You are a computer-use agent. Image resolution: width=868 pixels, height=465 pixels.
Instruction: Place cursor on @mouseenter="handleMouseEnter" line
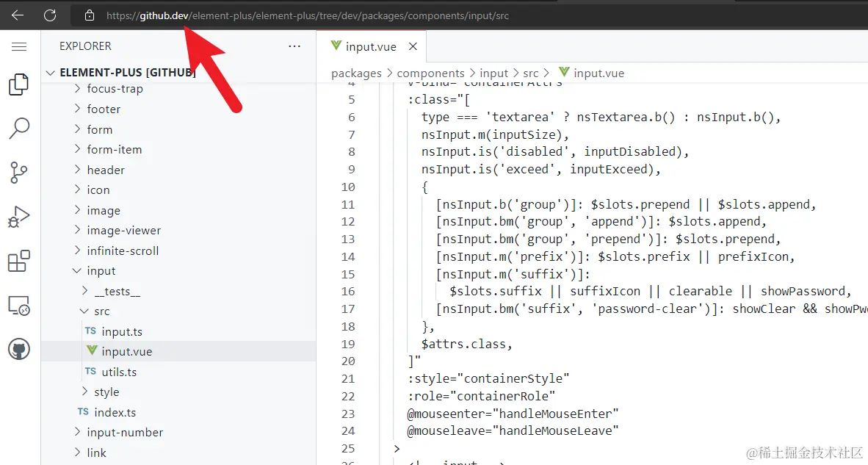(x=513, y=414)
